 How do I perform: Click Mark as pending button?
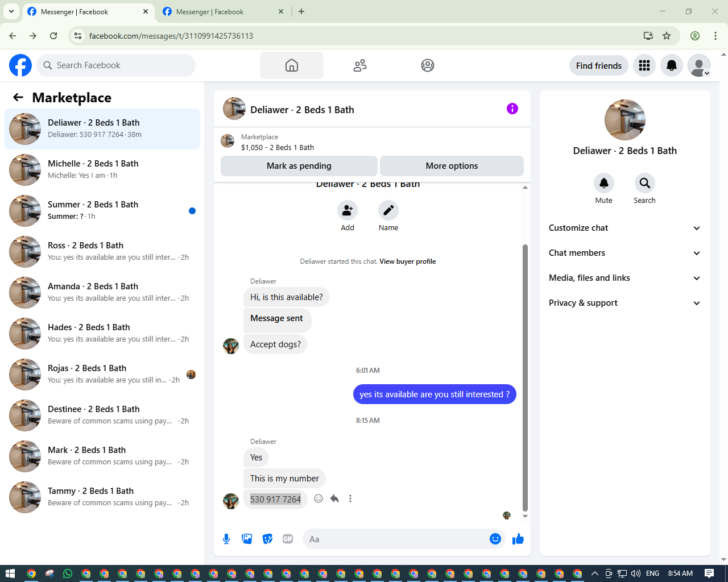pyautogui.click(x=299, y=166)
